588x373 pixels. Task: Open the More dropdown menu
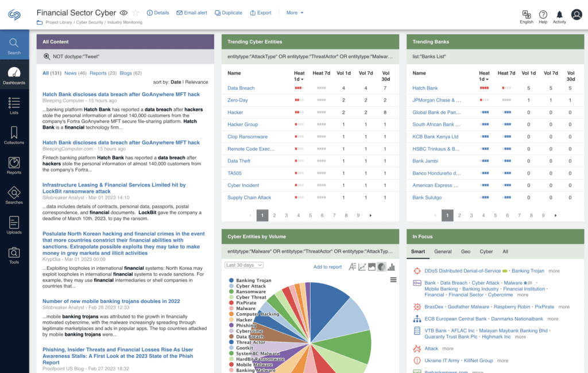tap(295, 13)
